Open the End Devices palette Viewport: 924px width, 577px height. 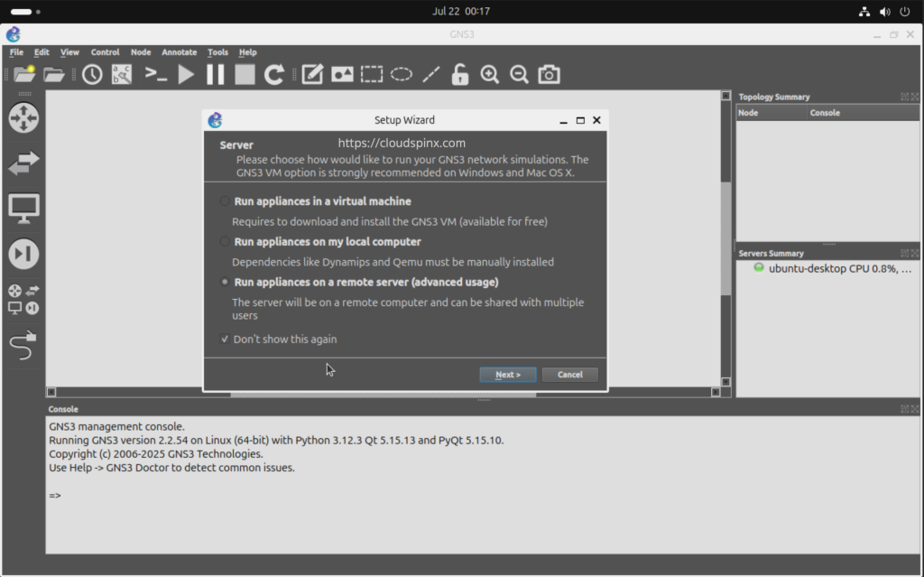[24, 208]
